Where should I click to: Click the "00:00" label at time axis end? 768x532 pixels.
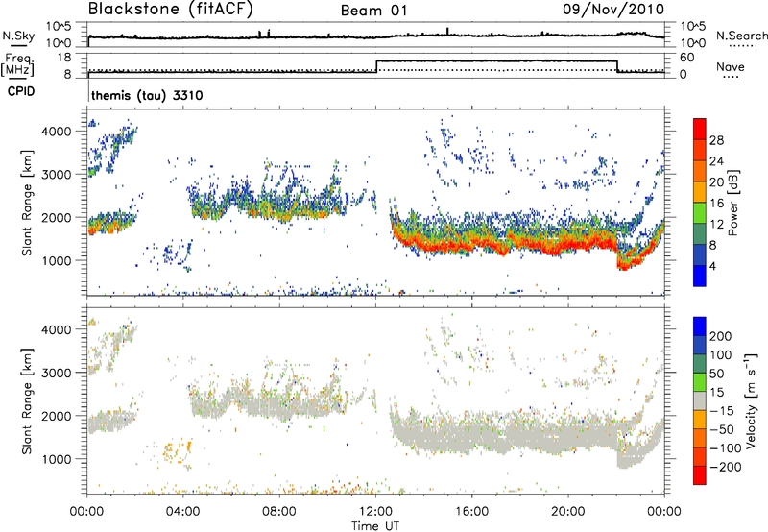pos(664,512)
